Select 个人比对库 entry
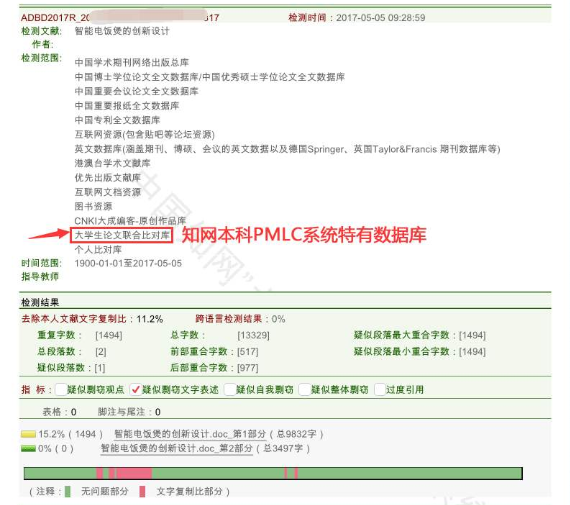This screenshot has width=570, height=505. pyautogui.click(x=98, y=250)
